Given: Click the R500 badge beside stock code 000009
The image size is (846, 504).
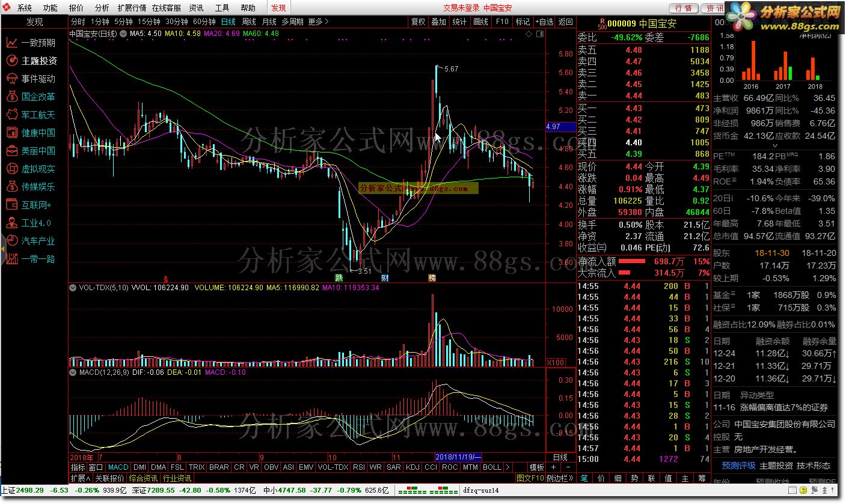Looking at the screenshot, I should (x=602, y=23).
